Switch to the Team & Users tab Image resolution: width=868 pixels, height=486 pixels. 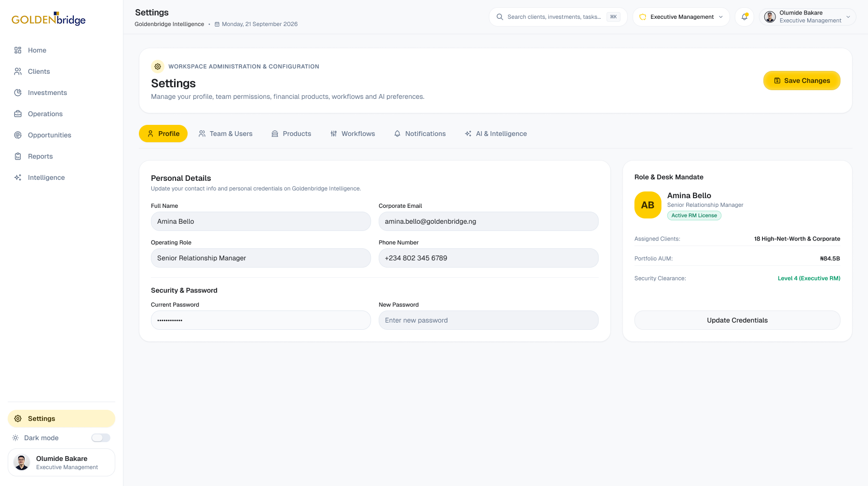pyautogui.click(x=226, y=134)
